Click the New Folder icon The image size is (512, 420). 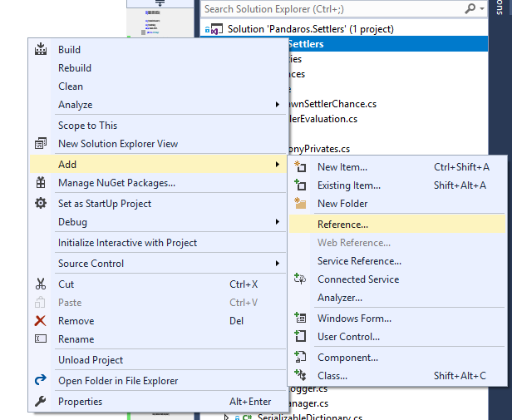pos(301,204)
